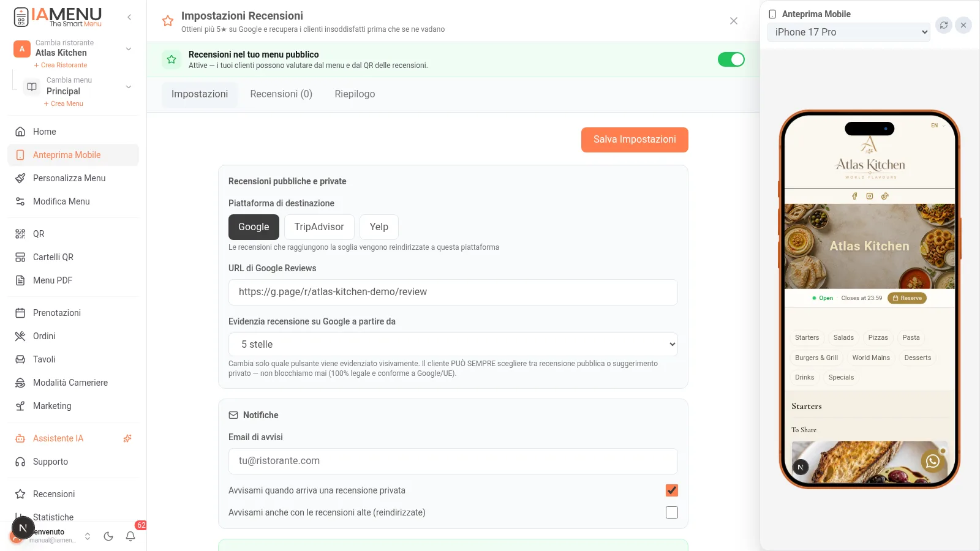
Task: Click the Instagram icon in phone preview
Action: tap(870, 196)
